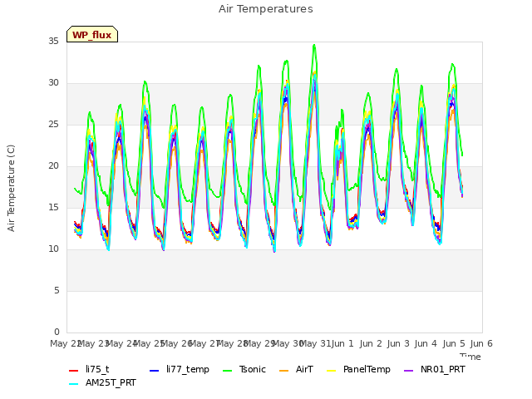The image size is (532, 399).
Task: Click the blue li77_temp legend swatch
Action: click(x=154, y=371)
